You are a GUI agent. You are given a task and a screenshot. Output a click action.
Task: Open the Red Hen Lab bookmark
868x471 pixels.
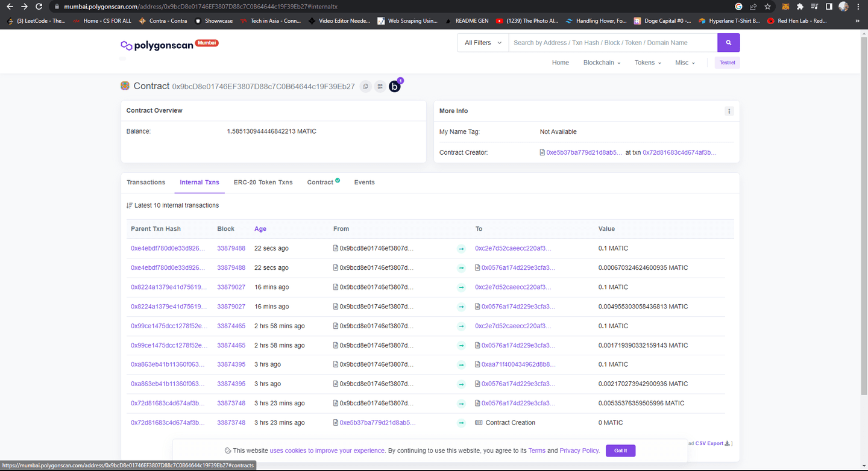tap(797, 21)
